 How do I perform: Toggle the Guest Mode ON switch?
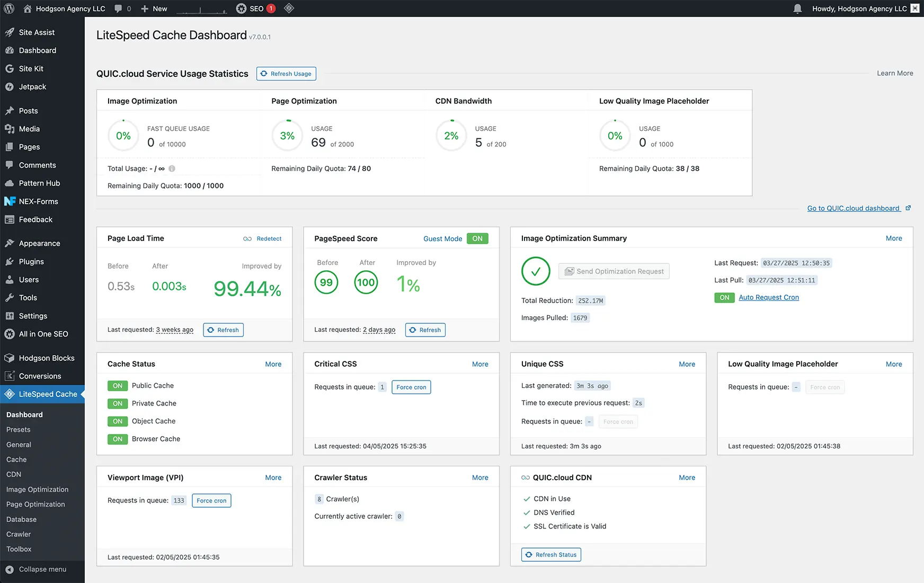[x=477, y=238]
